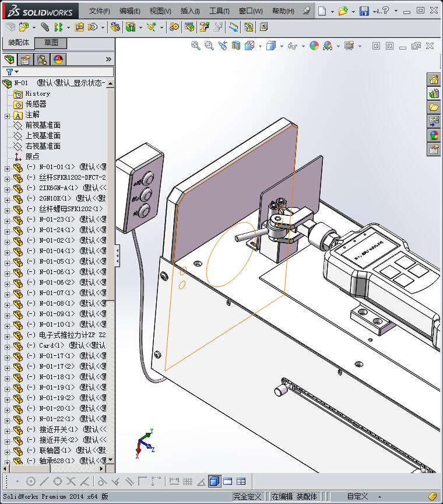Open SolidWorks Resources home pane

pos(434,79)
